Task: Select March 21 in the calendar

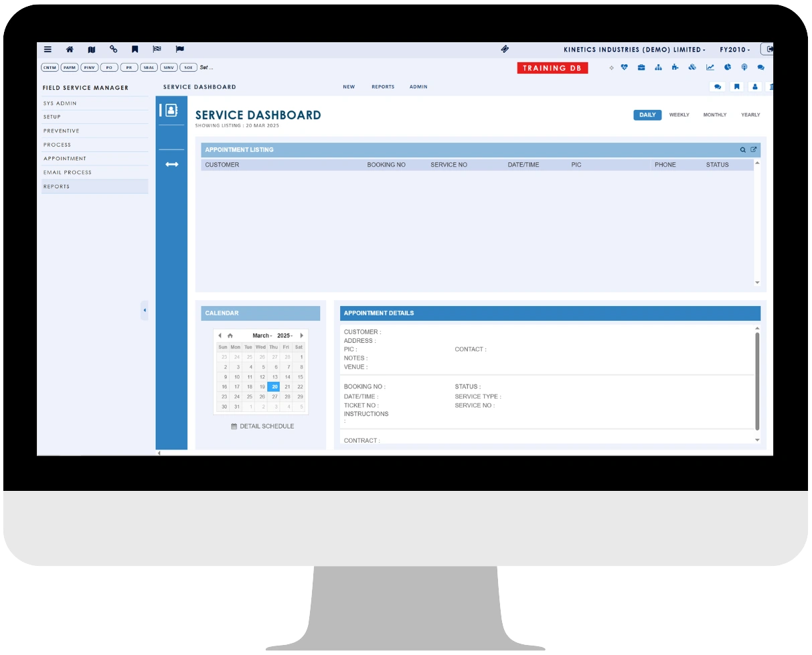Action: (287, 386)
